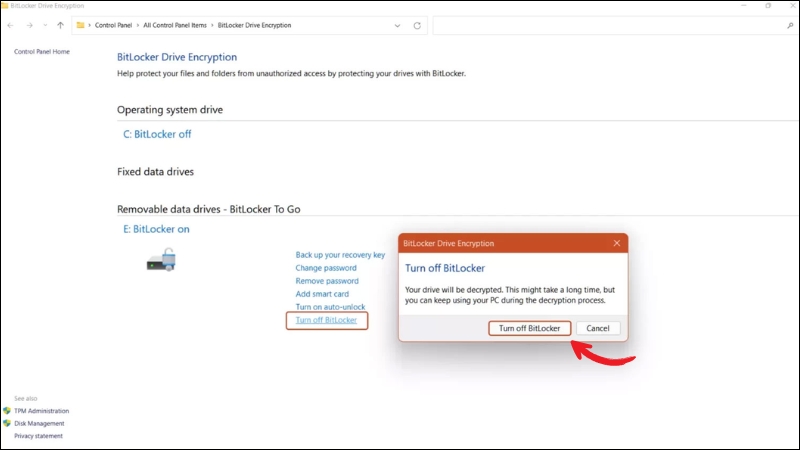Click the BitLocker window title icon
800x450 pixels.
[5, 6]
